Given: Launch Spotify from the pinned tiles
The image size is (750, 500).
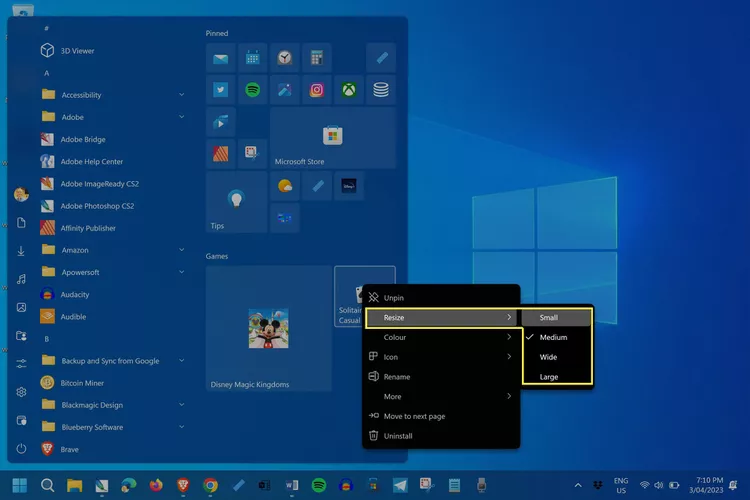Looking at the screenshot, I should [x=253, y=90].
